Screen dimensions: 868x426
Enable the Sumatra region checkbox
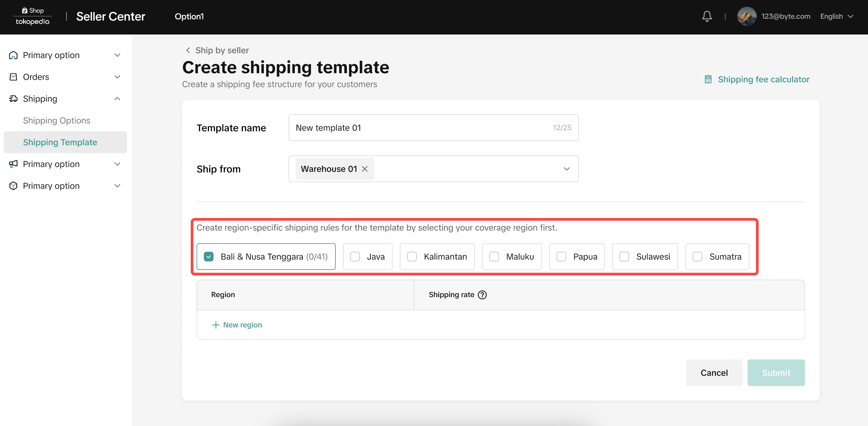(x=697, y=257)
